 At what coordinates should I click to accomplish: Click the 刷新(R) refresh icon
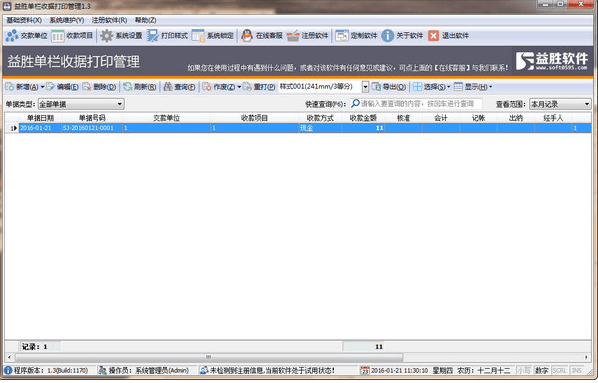click(x=127, y=87)
